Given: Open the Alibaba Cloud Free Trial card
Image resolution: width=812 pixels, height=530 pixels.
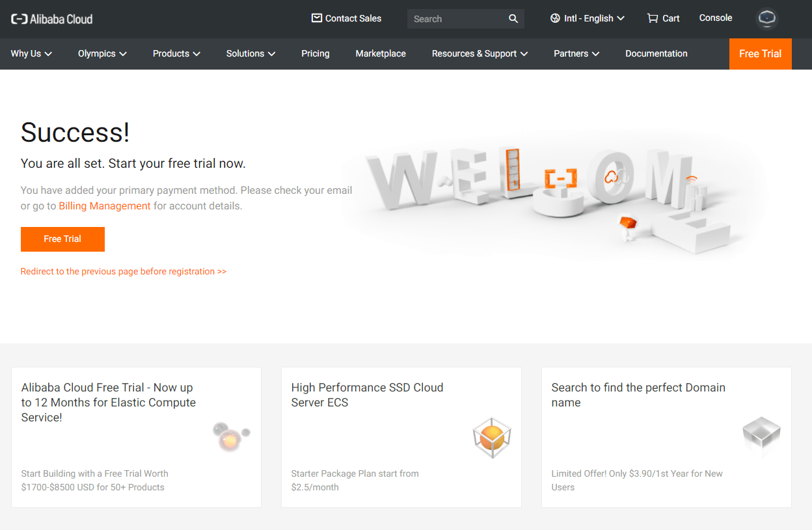Looking at the screenshot, I should [136, 437].
